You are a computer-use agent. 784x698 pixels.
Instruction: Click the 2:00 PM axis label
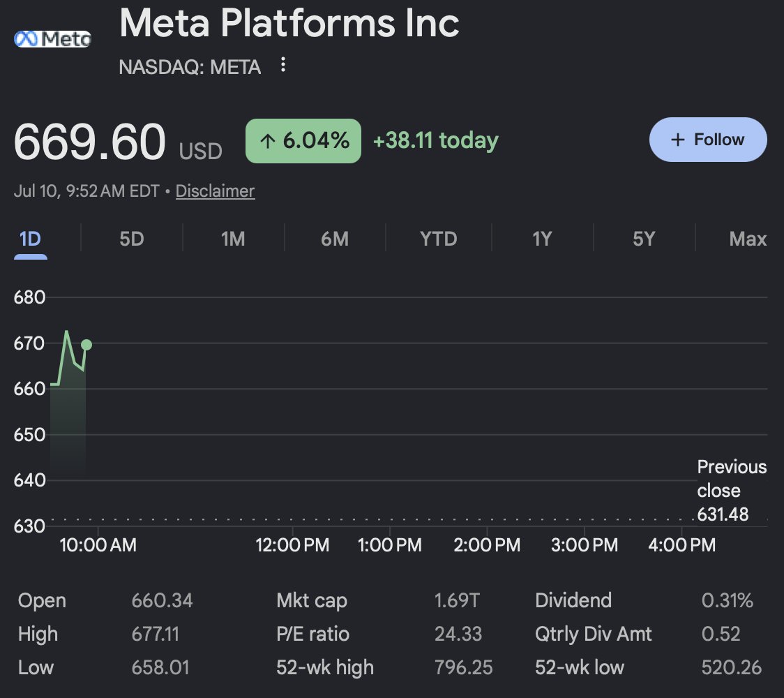coord(487,545)
